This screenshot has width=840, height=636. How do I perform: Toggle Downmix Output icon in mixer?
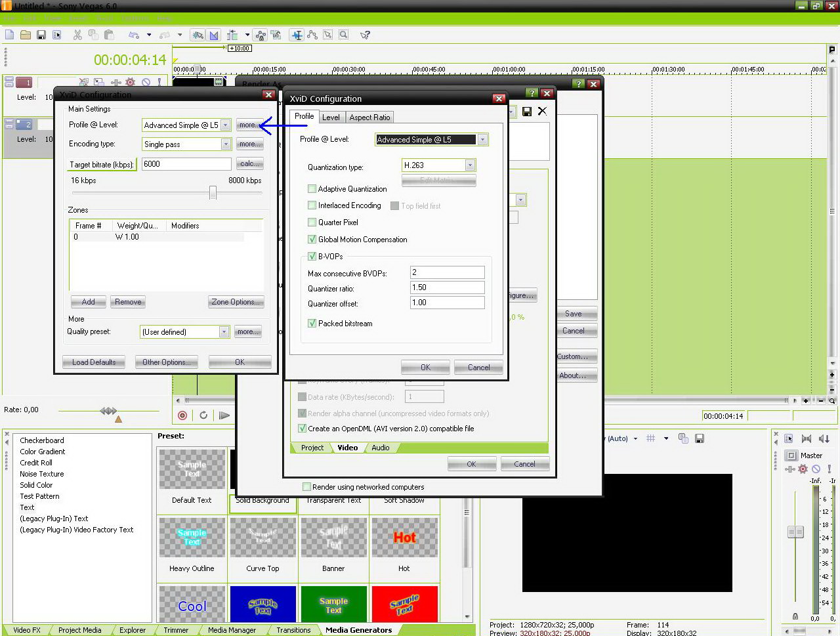coord(807,438)
